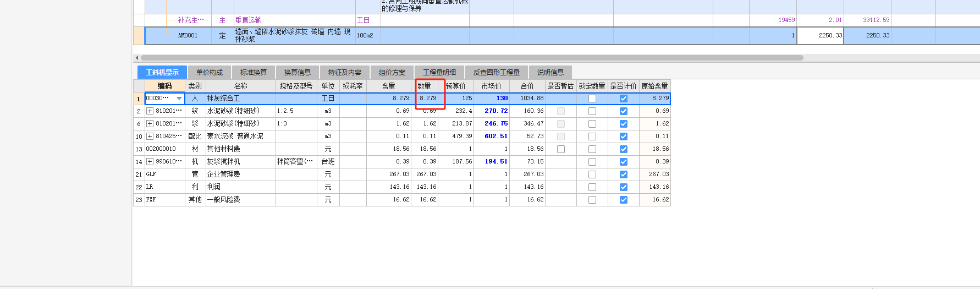980x289 pixels.
Task: Uncheck 是否计价 for 1:3 cement mortar row
Action: click(x=624, y=124)
